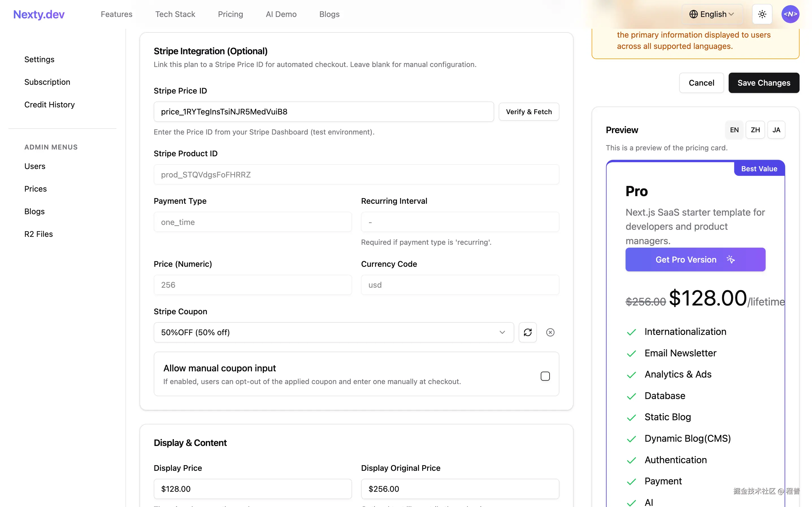Open the AI Demo page
Screen dimensions: 812x507
(281, 14)
